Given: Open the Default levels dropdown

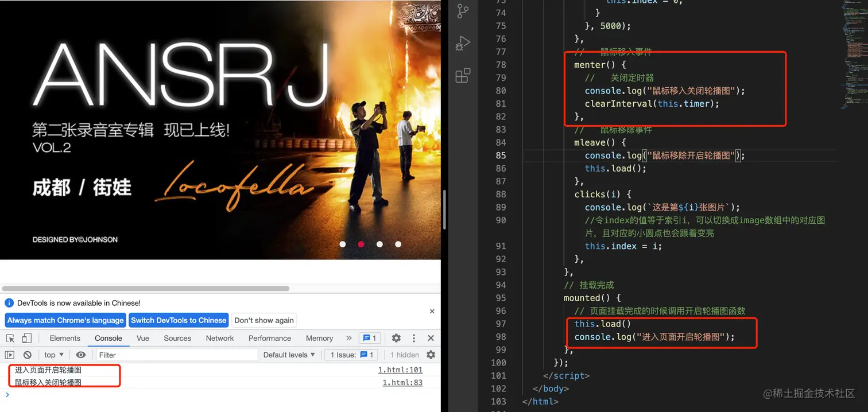Looking at the screenshot, I should tap(289, 355).
